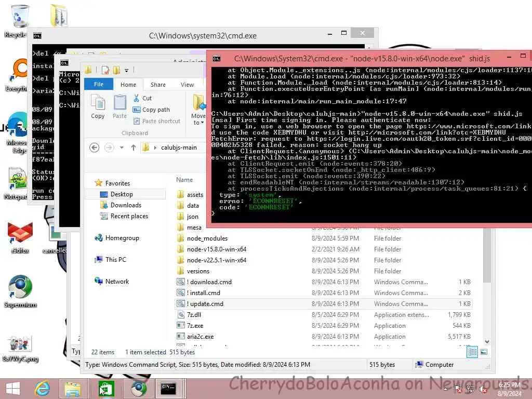
Task: Click the Up one level arrow
Action: pyautogui.click(x=134, y=148)
